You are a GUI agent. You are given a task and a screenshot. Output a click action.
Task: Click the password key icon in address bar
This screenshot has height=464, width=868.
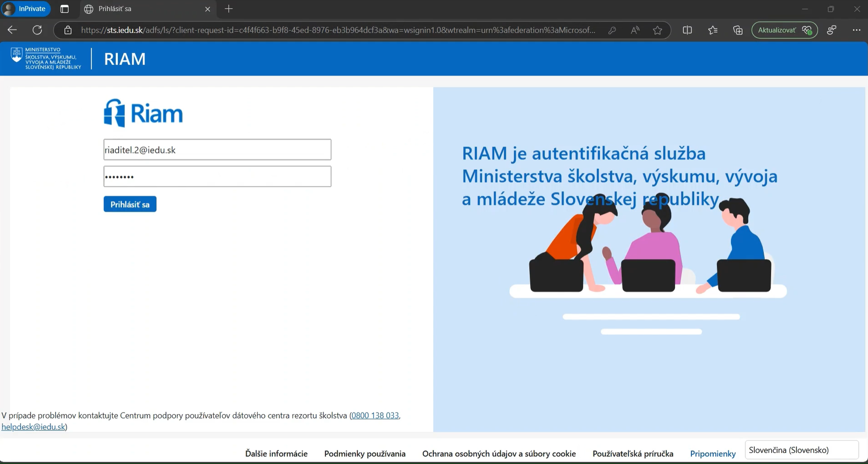(x=612, y=30)
